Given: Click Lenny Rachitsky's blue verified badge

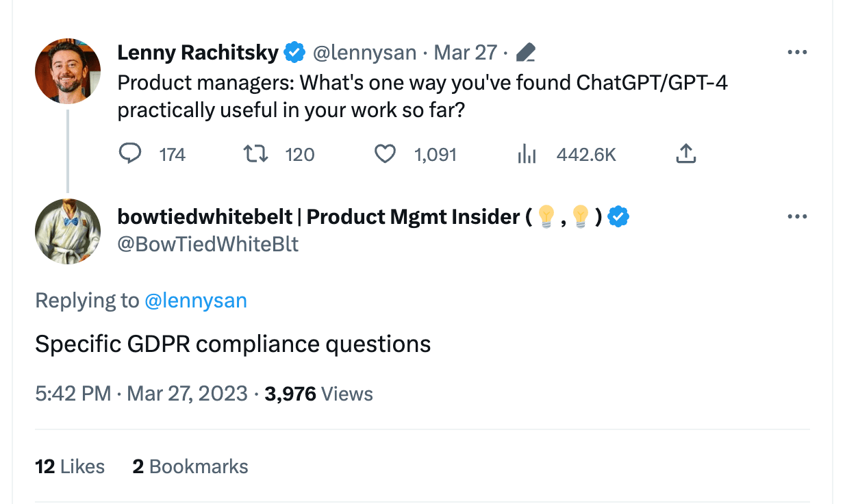Looking at the screenshot, I should click(x=294, y=52).
